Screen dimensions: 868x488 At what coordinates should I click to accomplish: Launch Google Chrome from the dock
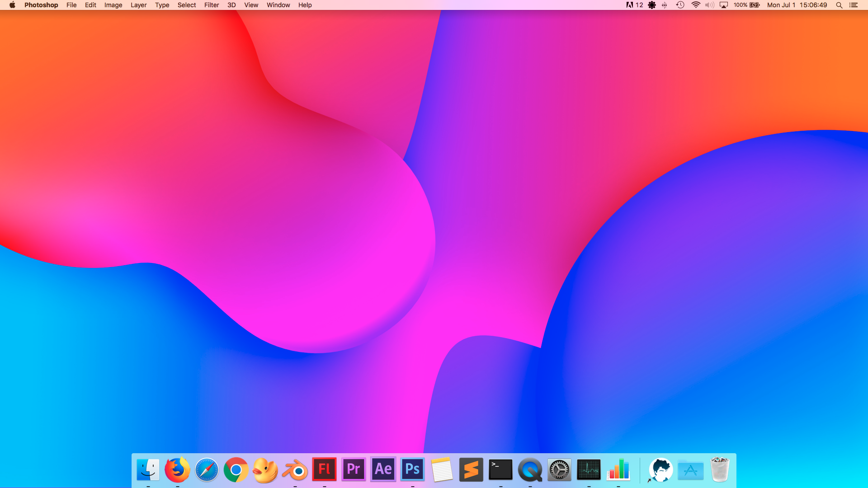236,470
